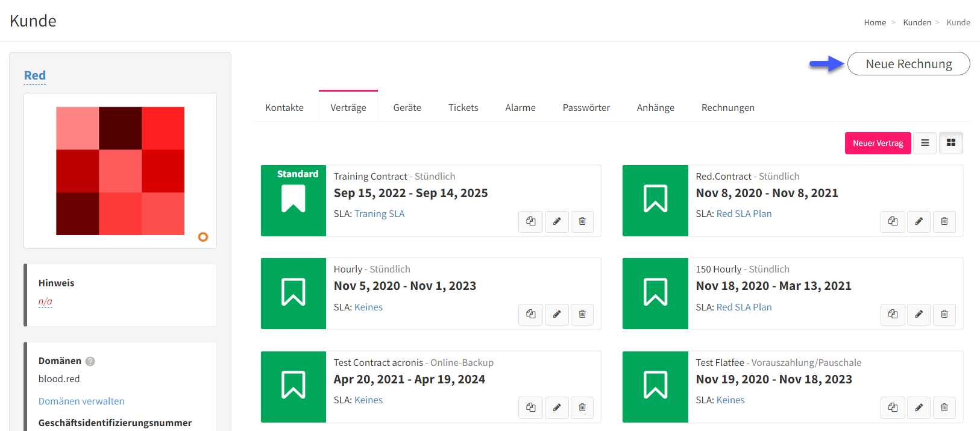Open Domänen verwalten link
The height and width of the screenshot is (431, 980).
point(81,401)
